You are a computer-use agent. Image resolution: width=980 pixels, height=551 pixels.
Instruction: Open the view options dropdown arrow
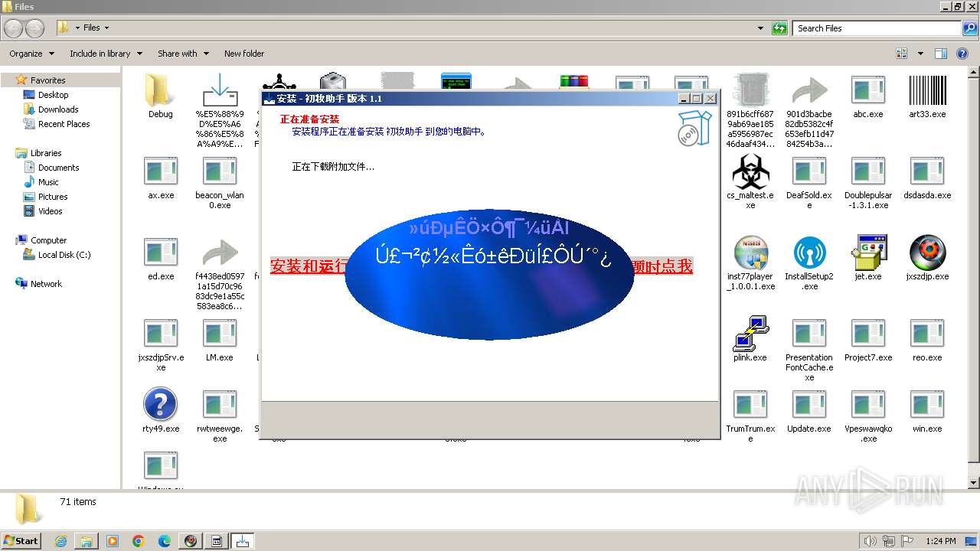[920, 54]
